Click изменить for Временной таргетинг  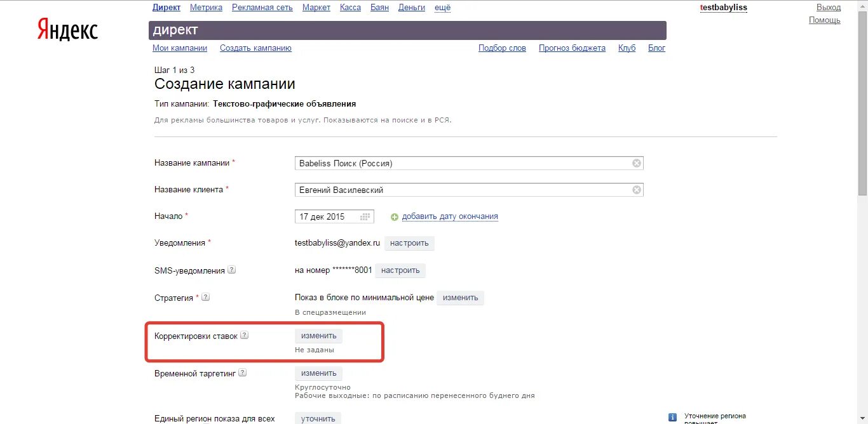pyautogui.click(x=318, y=373)
